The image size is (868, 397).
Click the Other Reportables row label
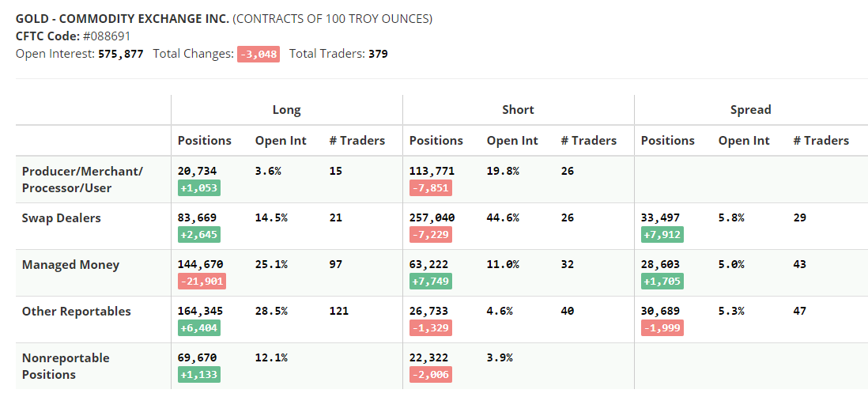tap(76, 312)
